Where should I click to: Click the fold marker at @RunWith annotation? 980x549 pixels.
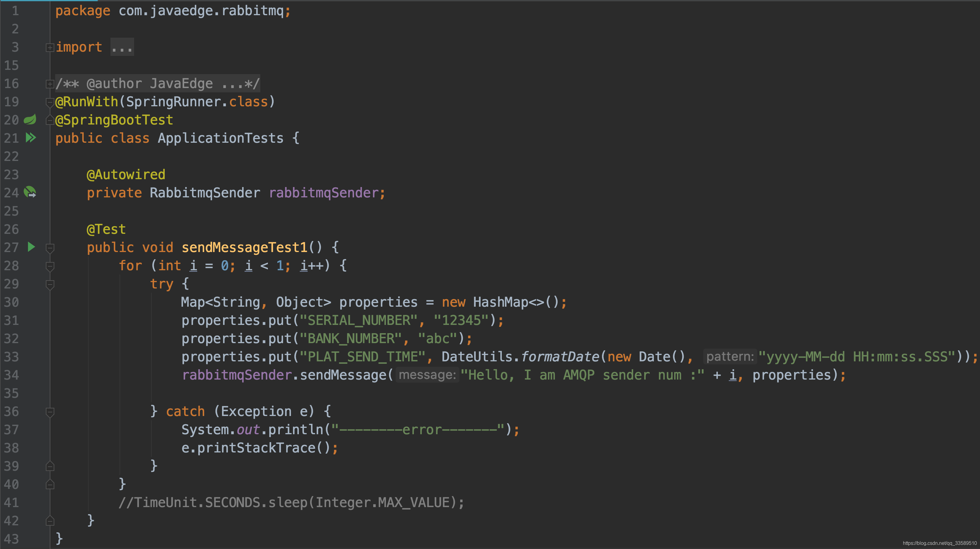point(50,102)
